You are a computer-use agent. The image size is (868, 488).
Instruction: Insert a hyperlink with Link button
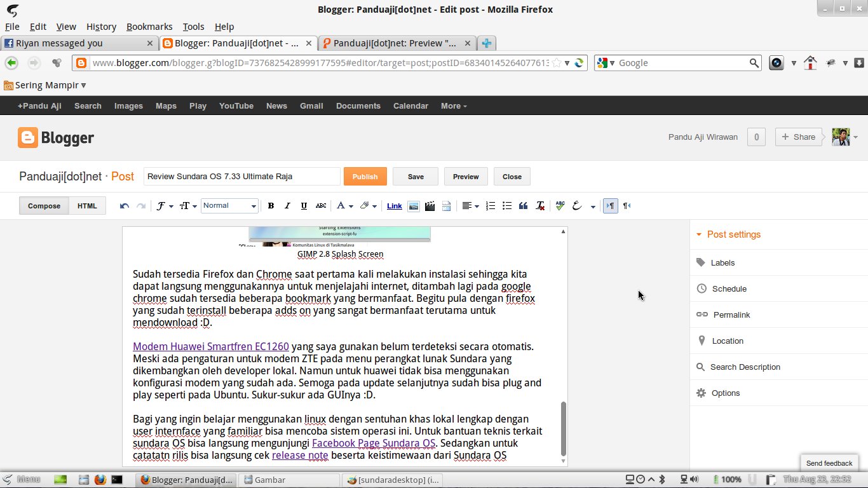pyautogui.click(x=395, y=206)
